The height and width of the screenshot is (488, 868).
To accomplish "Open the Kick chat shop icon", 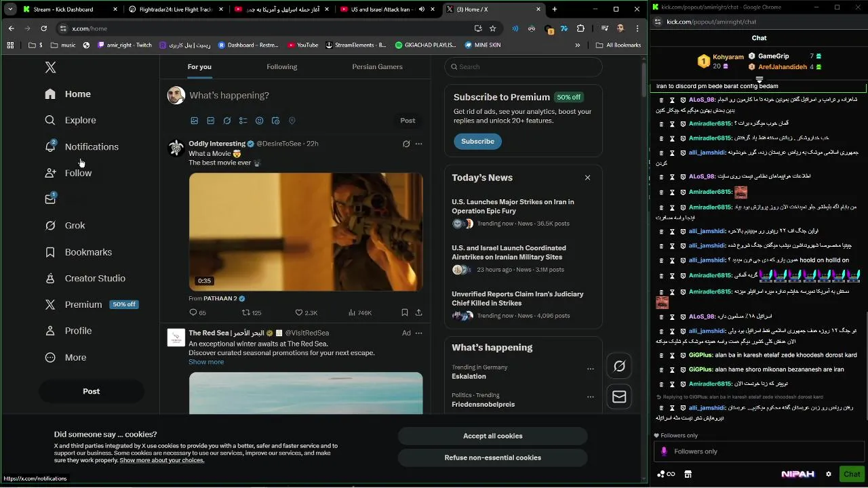I will pos(688,474).
